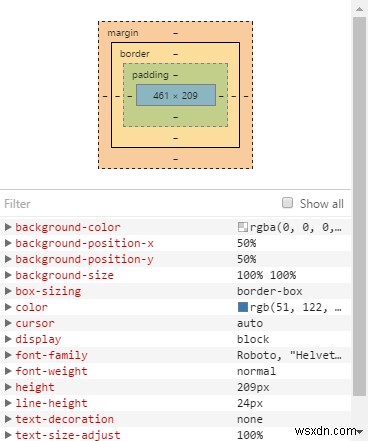Expand the font-weight property
This screenshot has width=368, height=441.
coord(8,371)
